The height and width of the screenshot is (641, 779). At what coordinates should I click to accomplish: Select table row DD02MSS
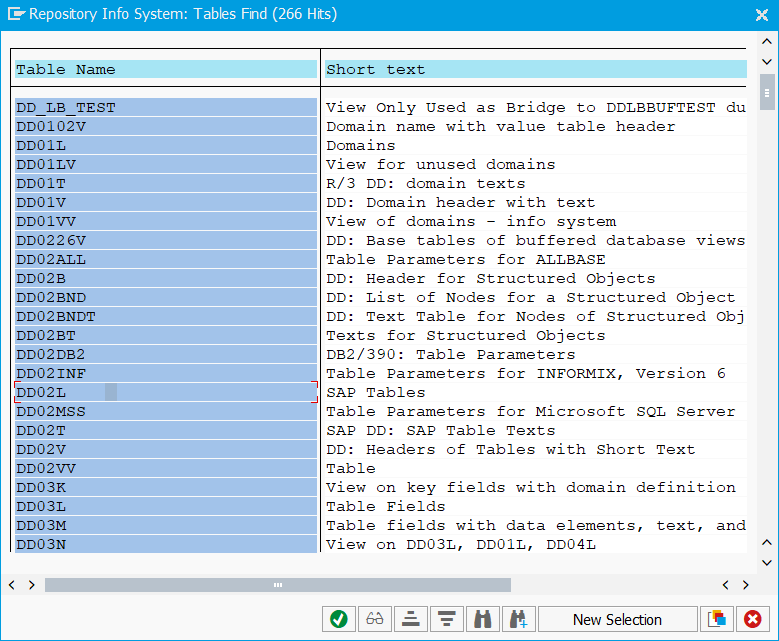[165, 411]
